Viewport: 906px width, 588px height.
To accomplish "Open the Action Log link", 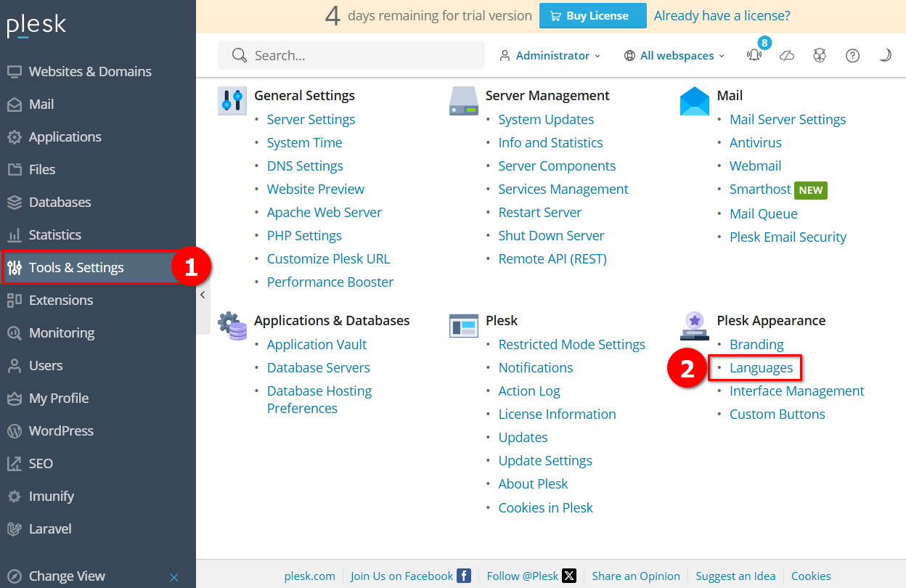I will (529, 391).
